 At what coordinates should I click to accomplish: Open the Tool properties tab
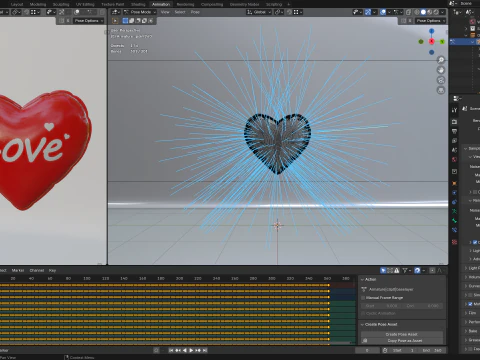(x=454, y=110)
